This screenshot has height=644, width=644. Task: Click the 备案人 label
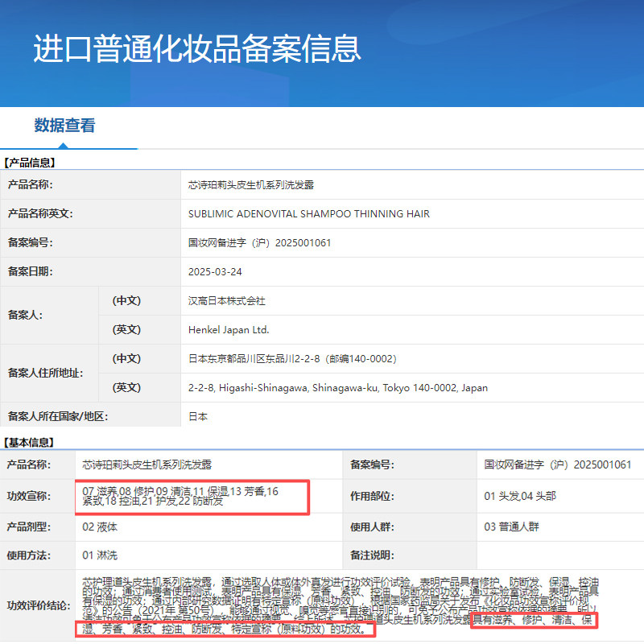click(x=25, y=315)
